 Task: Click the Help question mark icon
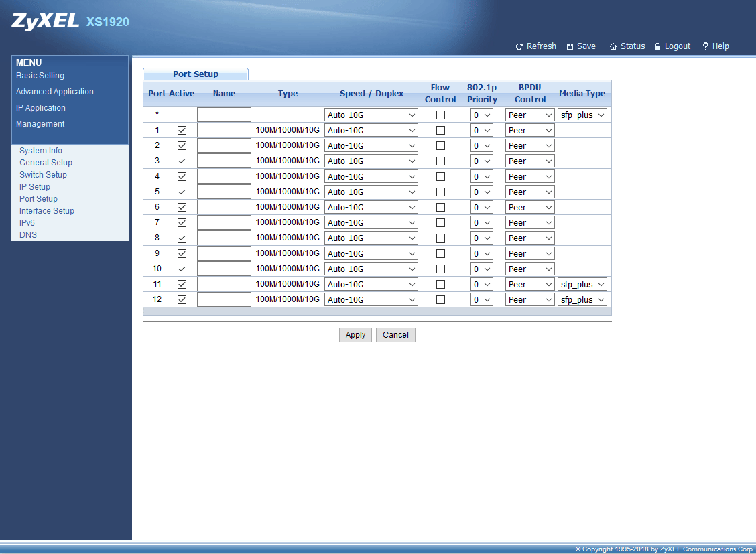705,46
